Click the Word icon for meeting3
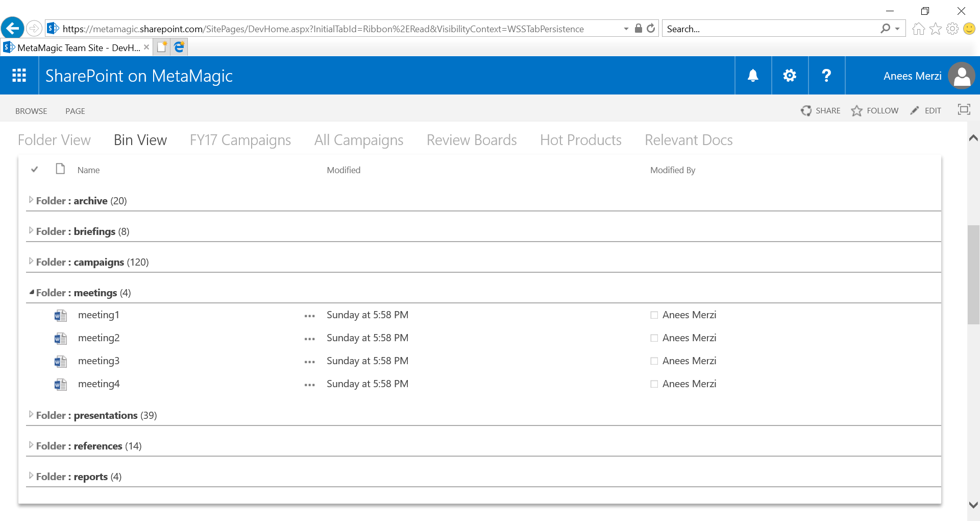The image size is (980, 521). [61, 362]
